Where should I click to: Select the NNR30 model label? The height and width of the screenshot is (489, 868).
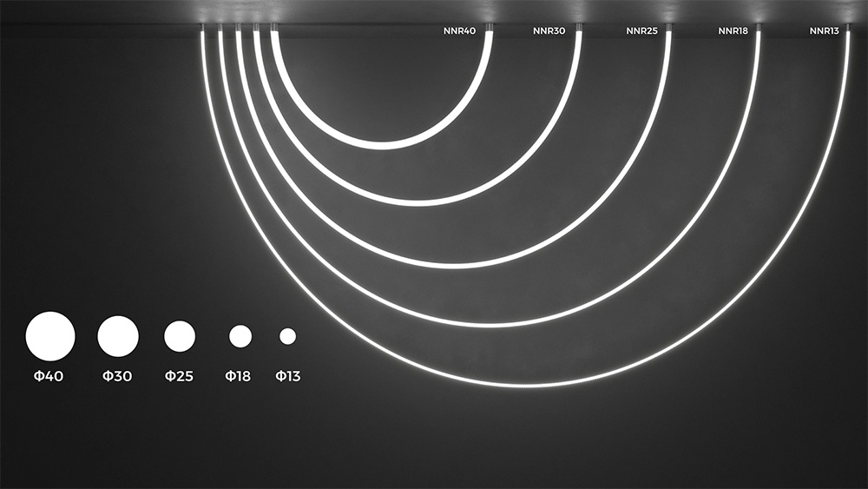[549, 31]
